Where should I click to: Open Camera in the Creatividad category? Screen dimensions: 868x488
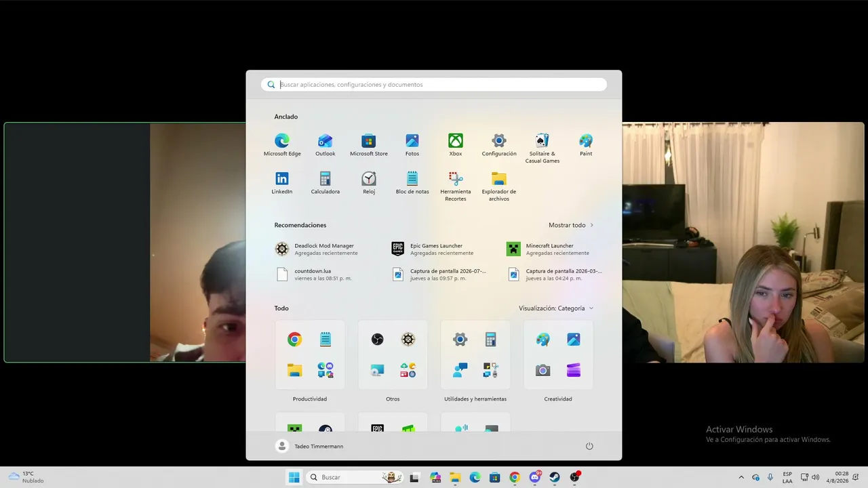(x=542, y=370)
